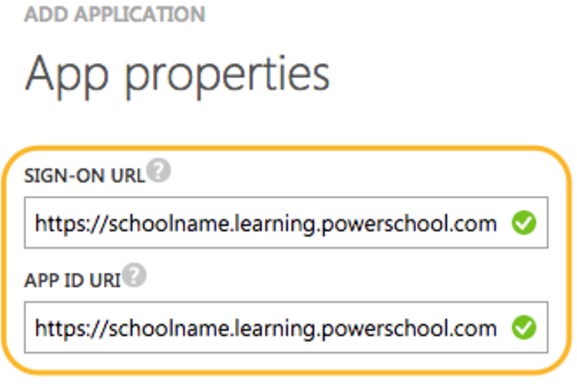Click the word 'properties' in the page title
577x384 pixels.
[227, 78]
